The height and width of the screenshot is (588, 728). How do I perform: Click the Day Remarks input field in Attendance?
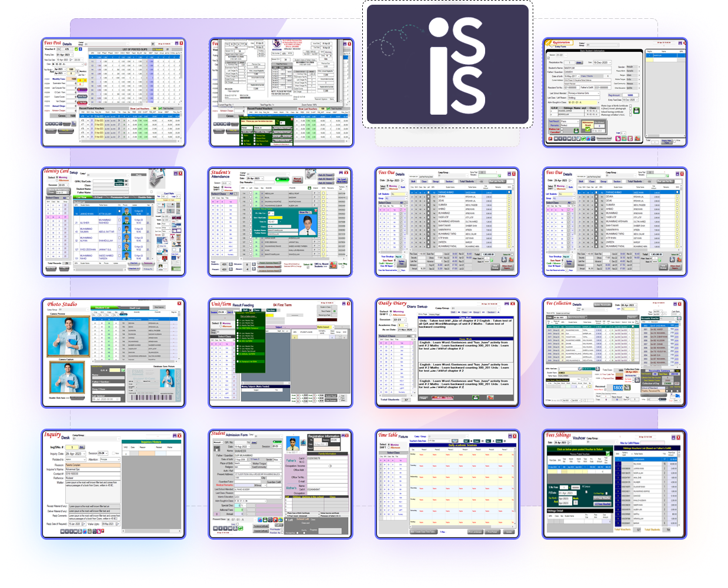(265, 182)
